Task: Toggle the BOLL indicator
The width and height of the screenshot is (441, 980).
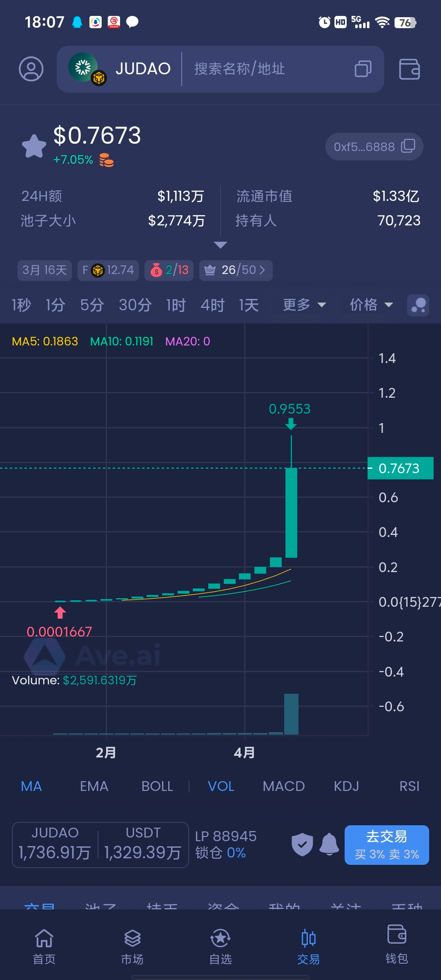Action: pyautogui.click(x=157, y=786)
